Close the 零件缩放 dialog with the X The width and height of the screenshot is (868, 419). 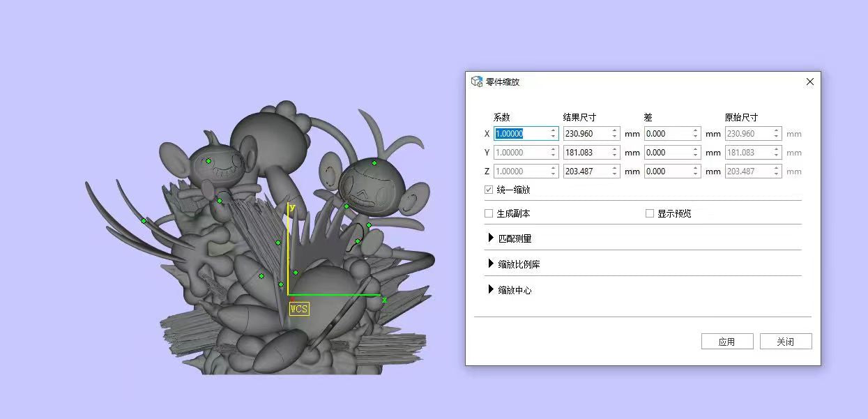[809, 82]
